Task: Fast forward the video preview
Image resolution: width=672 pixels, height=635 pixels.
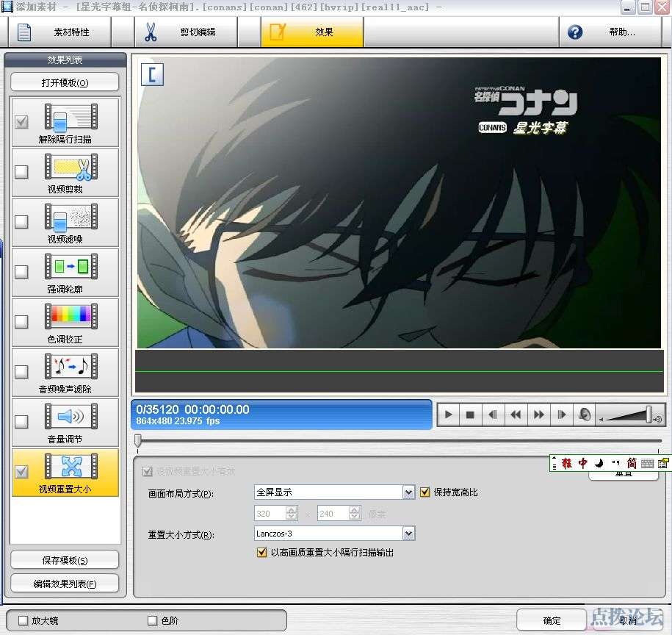Action: tap(539, 415)
